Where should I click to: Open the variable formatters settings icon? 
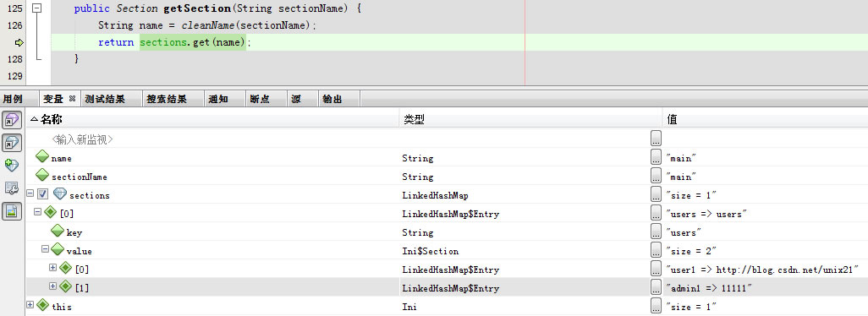(x=12, y=188)
